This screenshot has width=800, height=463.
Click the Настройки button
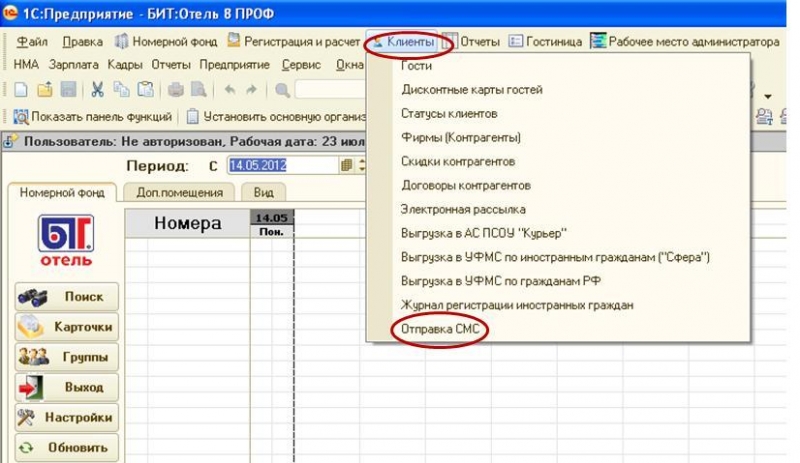pyautogui.click(x=67, y=418)
